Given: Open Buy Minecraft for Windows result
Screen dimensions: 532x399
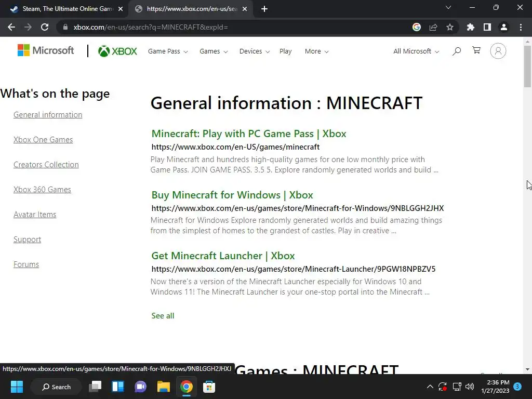Looking at the screenshot, I should 232,195.
